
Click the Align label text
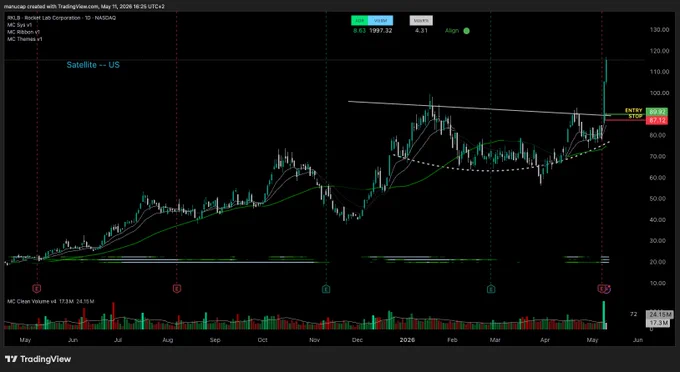(452, 31)
